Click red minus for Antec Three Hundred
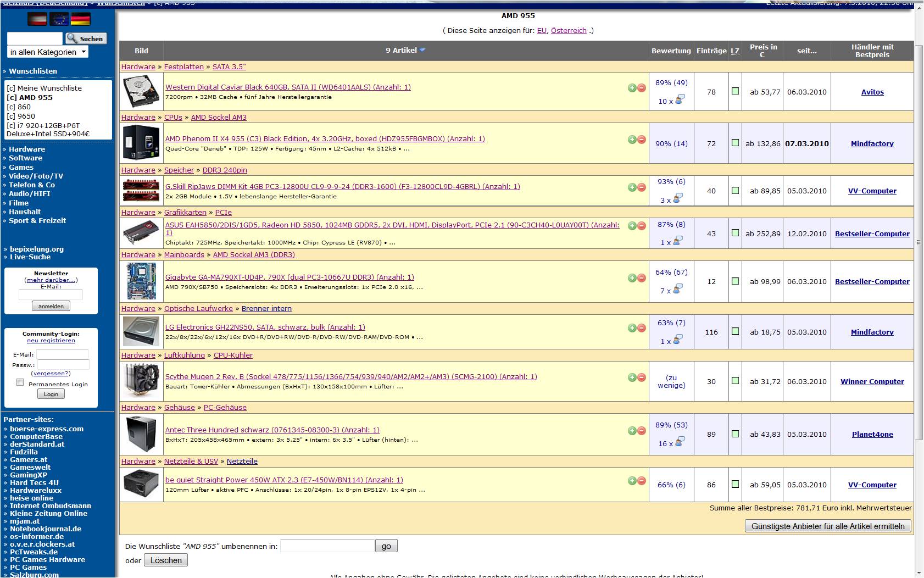The width and height of the screenshot is (924, 578). pos(641,431)
